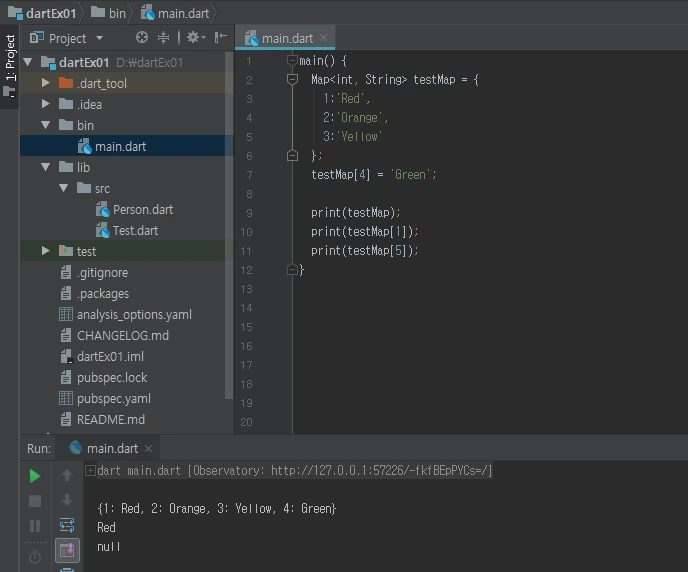This screenshot has height=572, width=688.
Task: Collapse main() function fold marker on line 1
Action: coord(292,60)
